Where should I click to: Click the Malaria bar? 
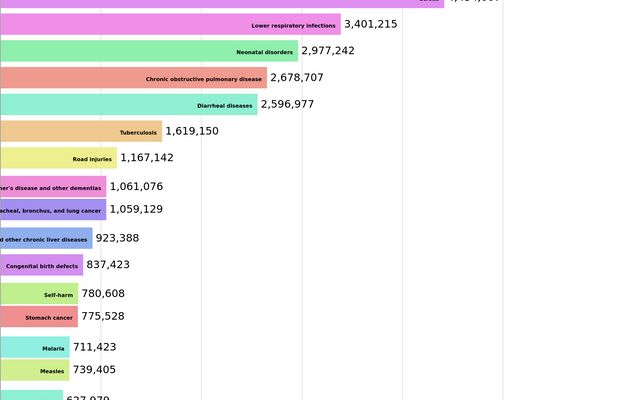click(x=34, y=347)
